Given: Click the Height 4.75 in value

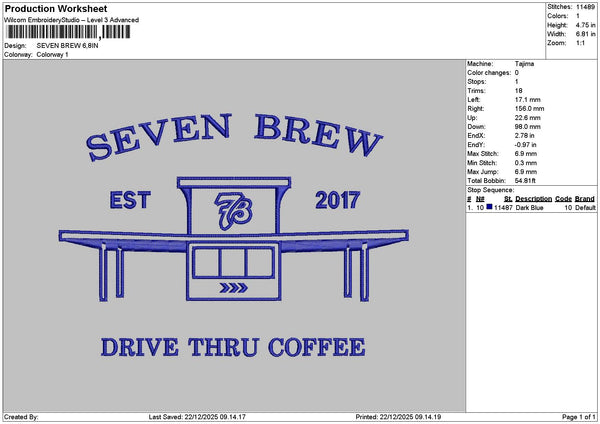Looking at the screenshot, I should [585, 25].
